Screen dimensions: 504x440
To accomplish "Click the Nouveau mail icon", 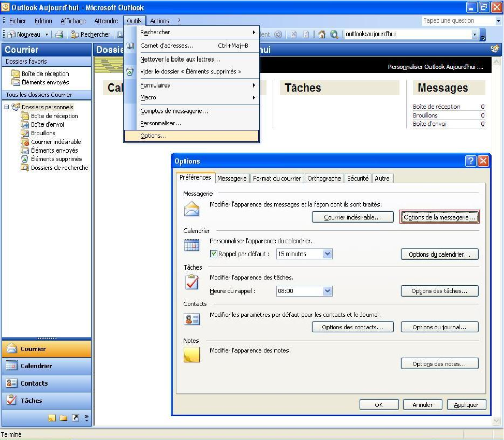I will pyautogui.click(x=11, y=34).
